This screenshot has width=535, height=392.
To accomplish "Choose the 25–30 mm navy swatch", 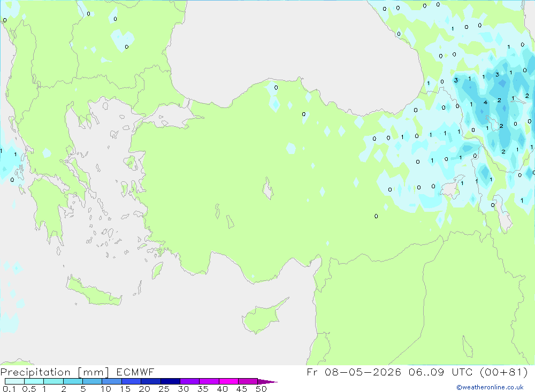I will click(170, 381).
